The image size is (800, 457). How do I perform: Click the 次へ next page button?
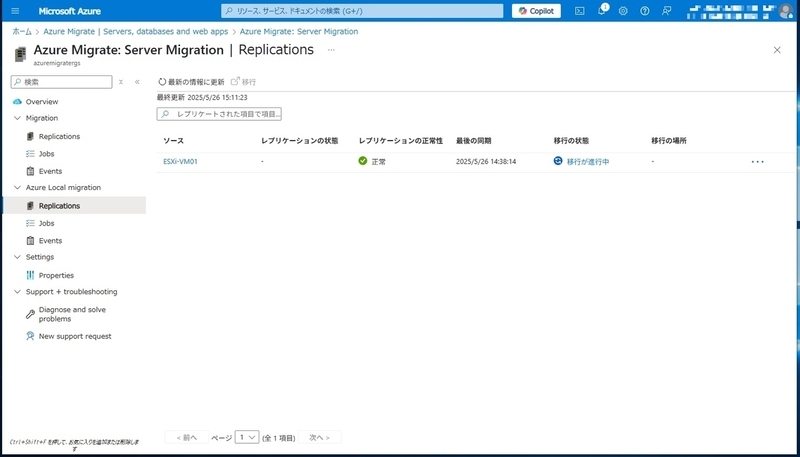coord(319,438)
